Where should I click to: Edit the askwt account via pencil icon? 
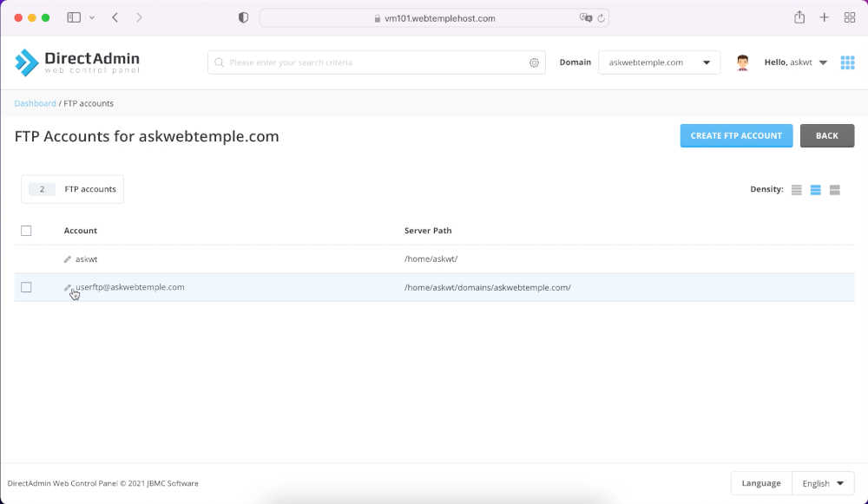click(x=68, y=259)
